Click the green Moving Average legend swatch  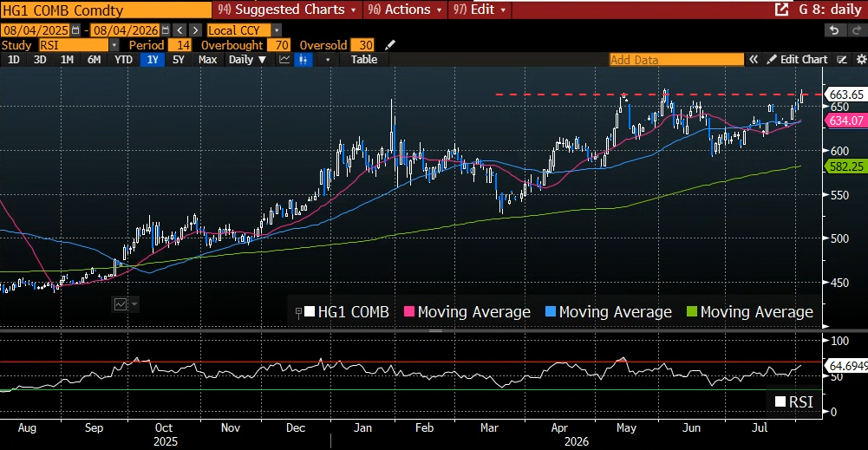[692, 311]
